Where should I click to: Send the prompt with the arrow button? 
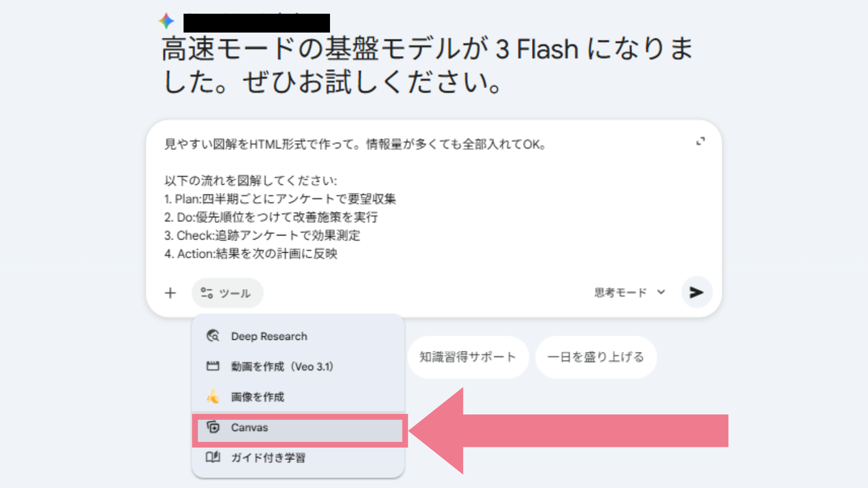point(696,292)
